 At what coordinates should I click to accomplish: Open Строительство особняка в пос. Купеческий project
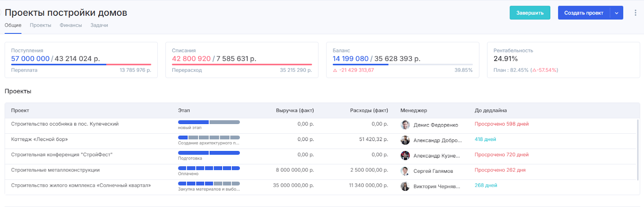pyautogui.click(x=65, y=124)
